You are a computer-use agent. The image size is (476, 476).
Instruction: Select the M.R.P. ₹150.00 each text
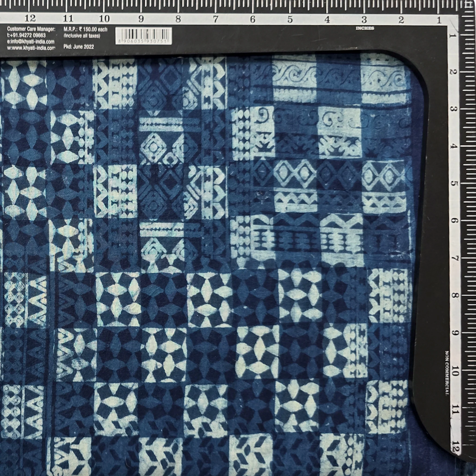[x=86, y=30]
